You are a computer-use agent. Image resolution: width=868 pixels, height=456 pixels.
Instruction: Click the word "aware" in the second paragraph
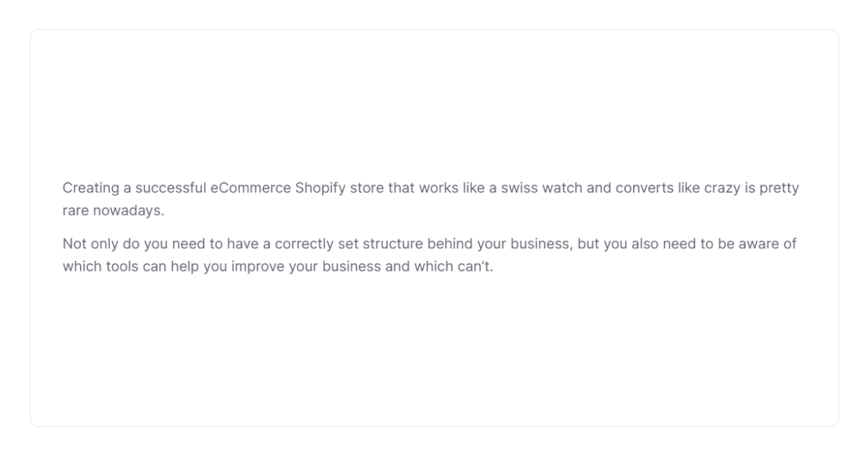pos(759,244)
